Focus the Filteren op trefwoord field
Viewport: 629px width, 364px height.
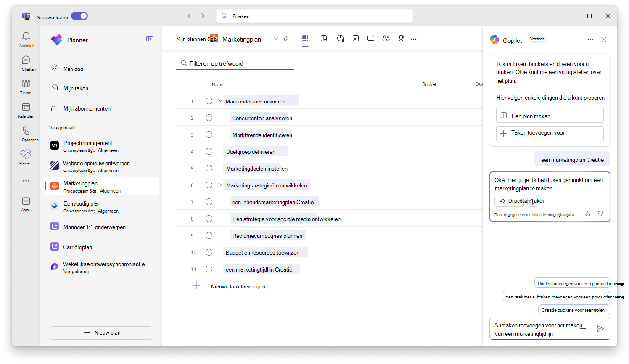click(x=235, y=63)
